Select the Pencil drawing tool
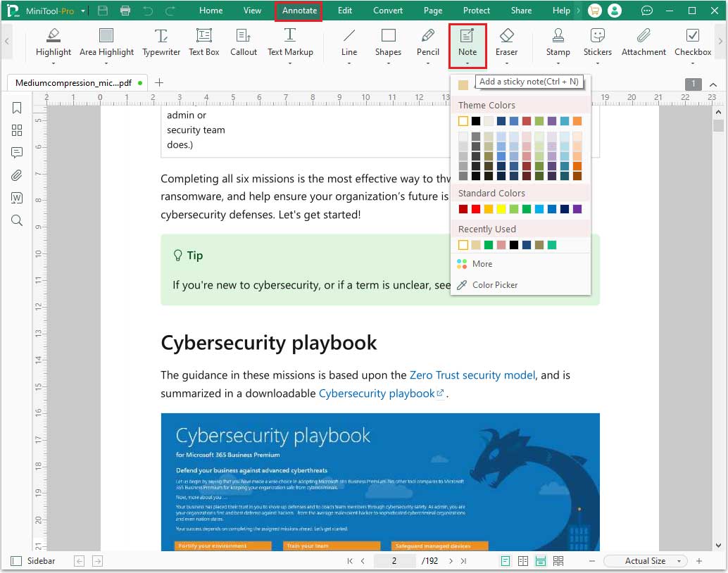Image resolution: width=728 pixels, height=573 pixels. [x=428, y=45]
